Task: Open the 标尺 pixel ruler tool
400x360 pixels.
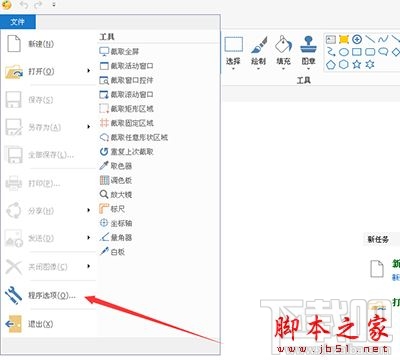Action: pyautogui.click(x=112, y=209)
